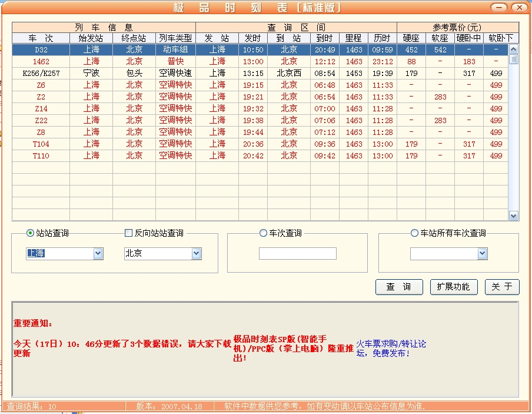This screenshot has height=414, width=532.
Task: Click the 版本: 2007.04.18 status entry
Action: 169,406
